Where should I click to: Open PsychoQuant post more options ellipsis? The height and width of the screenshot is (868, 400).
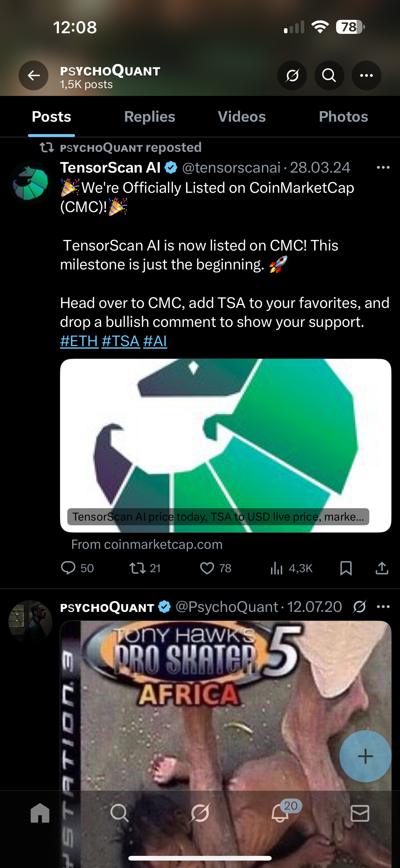click(383, 607)
